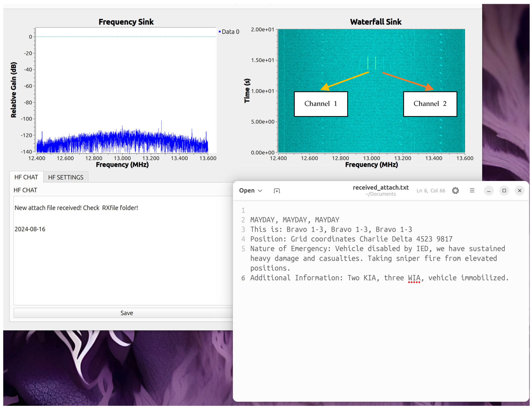Click the 'MAYDAY, MAYDAY, MAYDAY' line
Viewport: 532px width, 409px height.
click(295, 220)
